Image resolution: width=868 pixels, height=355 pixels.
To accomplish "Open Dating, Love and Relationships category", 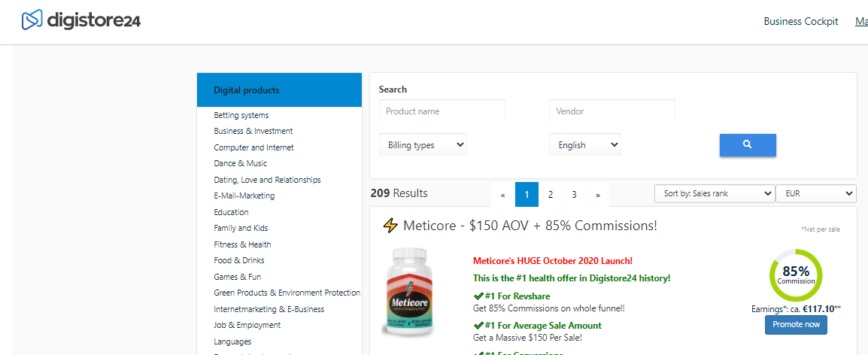I will [x=267, y=180].
